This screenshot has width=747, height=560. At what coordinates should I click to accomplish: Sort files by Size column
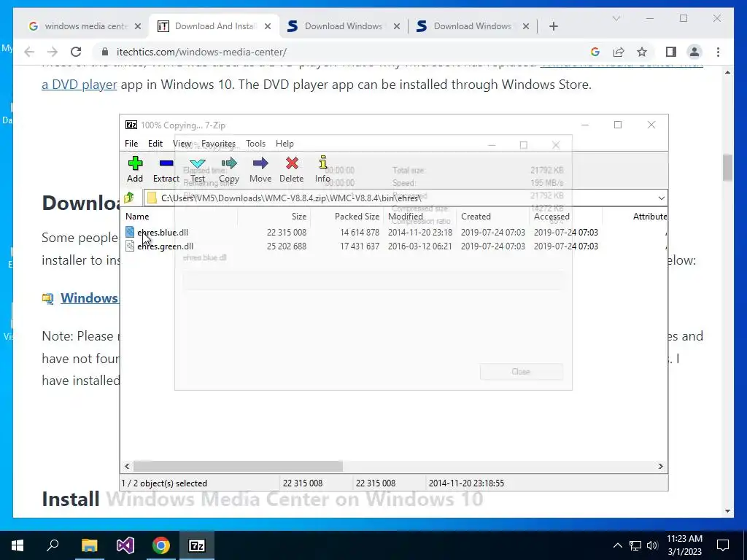[x=298, y=216]
